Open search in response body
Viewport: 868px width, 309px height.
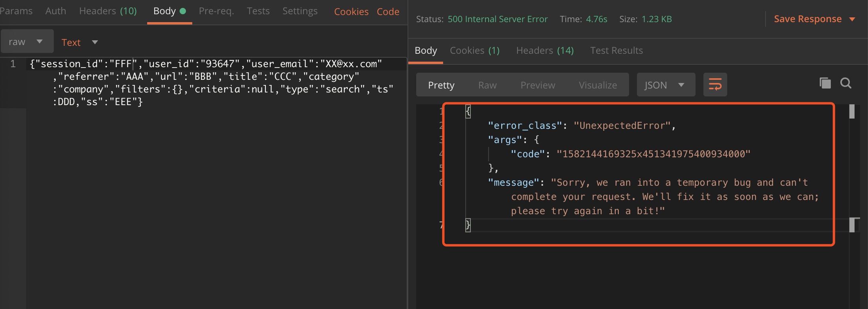pos(846,83)
